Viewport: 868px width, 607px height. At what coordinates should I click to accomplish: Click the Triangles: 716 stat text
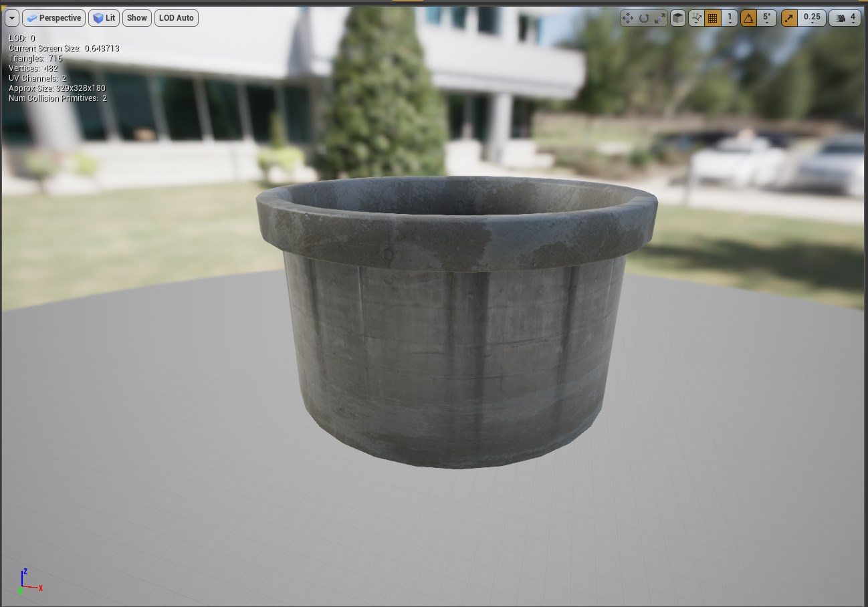[35, 58]
